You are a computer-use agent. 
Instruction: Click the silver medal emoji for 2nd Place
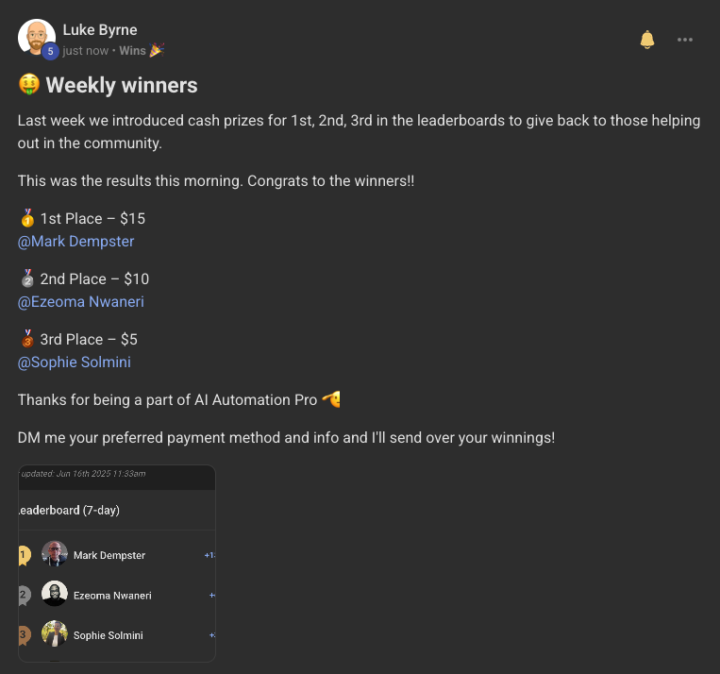pos(27,279)
